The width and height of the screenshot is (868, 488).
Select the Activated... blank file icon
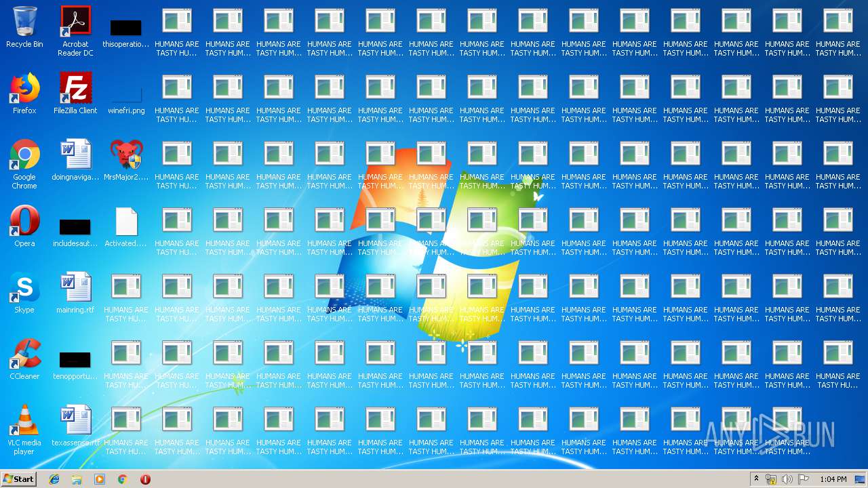click(x=126, y=226)
